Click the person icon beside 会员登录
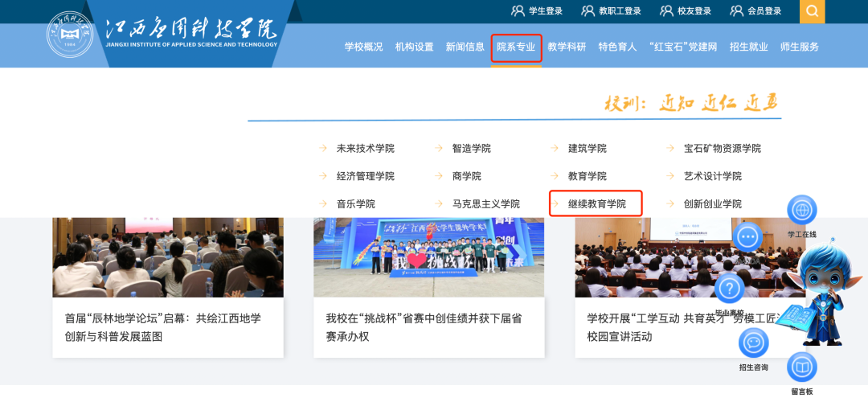The image size is (868, 402). pyautogui.click(x=737, y=11)
